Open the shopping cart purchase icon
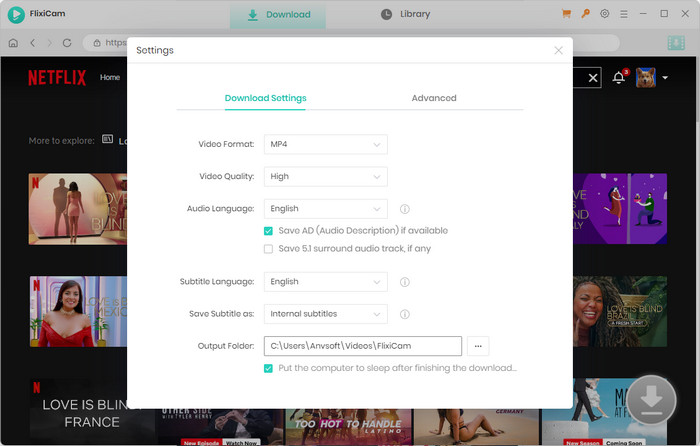This screenshot has width=700, height=446. 566,14
